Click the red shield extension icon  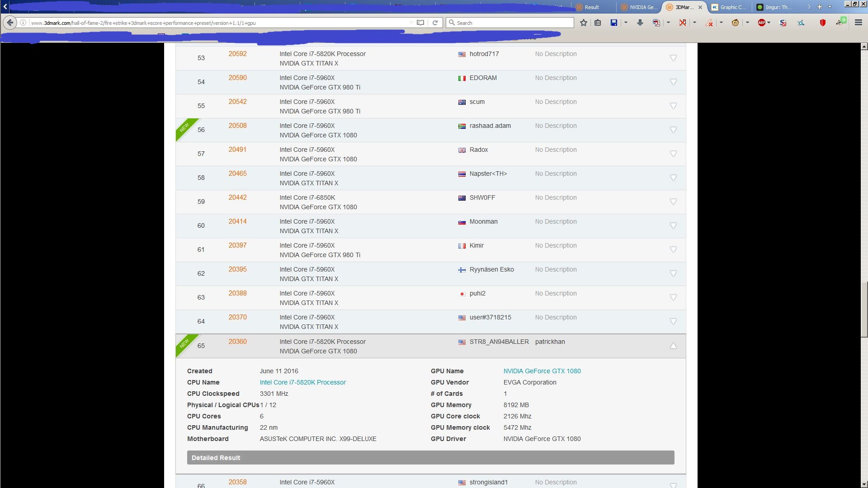pos(823,23)
